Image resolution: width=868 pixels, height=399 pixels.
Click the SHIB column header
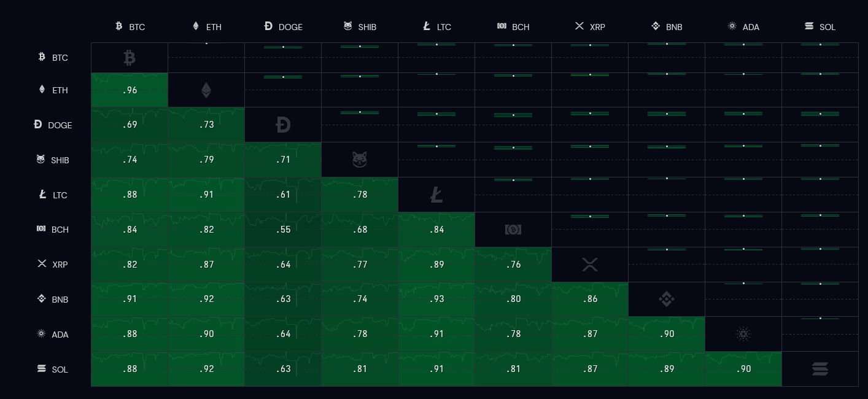(360, 26)
